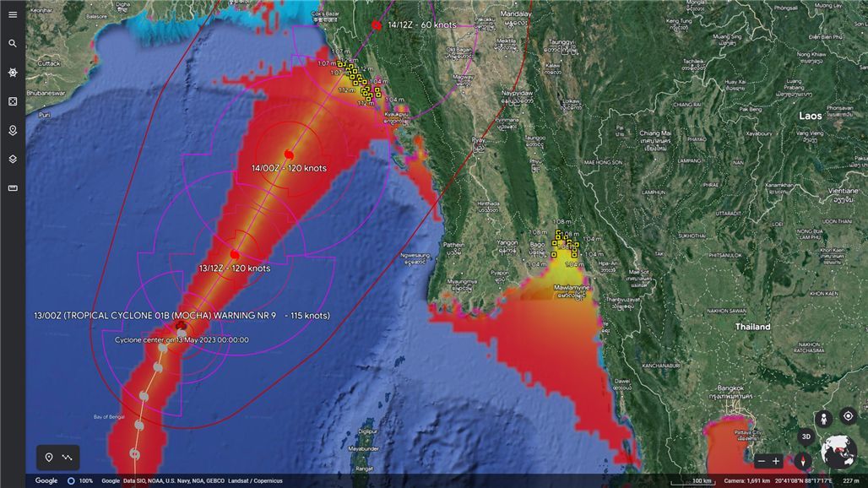
Task: Click the I'm Feeling Lucky dice icon
Action: [x=13, y=101]
